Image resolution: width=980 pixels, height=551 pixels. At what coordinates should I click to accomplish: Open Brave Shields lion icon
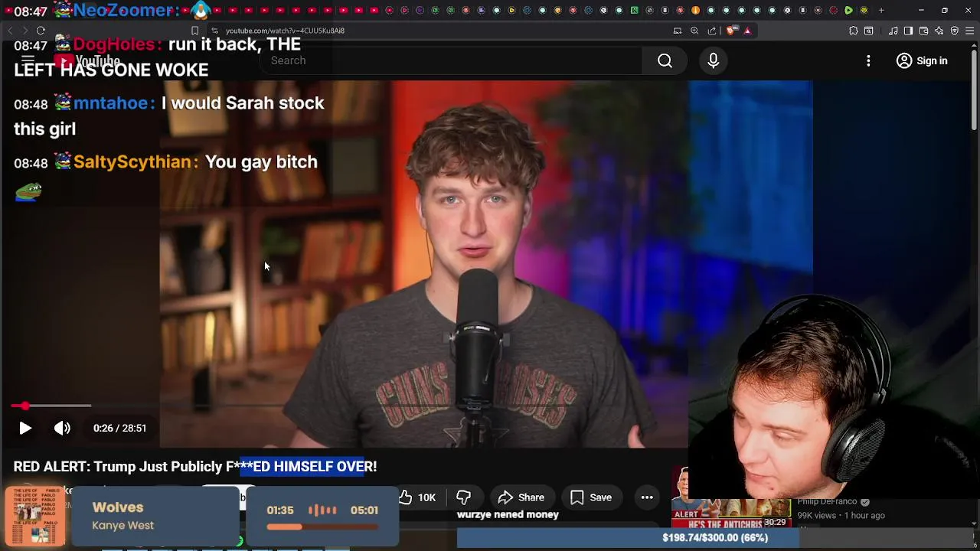(x=731, y=31)
